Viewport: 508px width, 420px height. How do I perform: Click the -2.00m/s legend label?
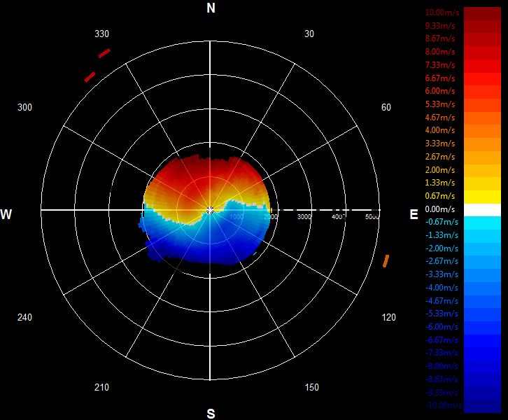click(442, 248)
